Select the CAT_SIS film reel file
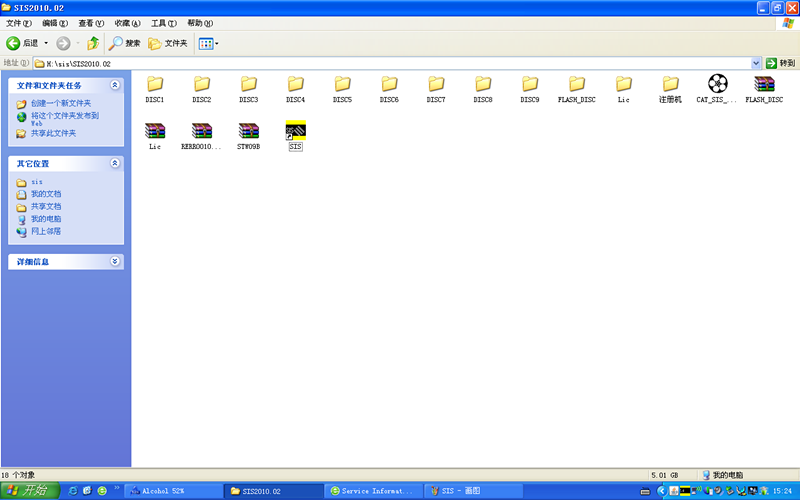This screenshot has height=500, width=800. [717, 89]
